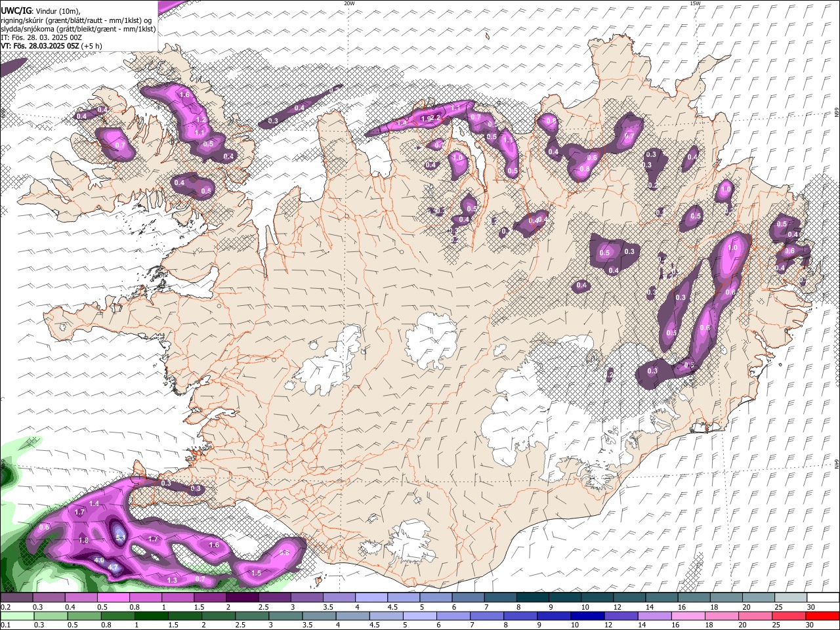Image resolution: width=840 pixels, height=630 pixels.
Task: Click the '2.2' precipitation value on the map
Action: pos(434,118)
